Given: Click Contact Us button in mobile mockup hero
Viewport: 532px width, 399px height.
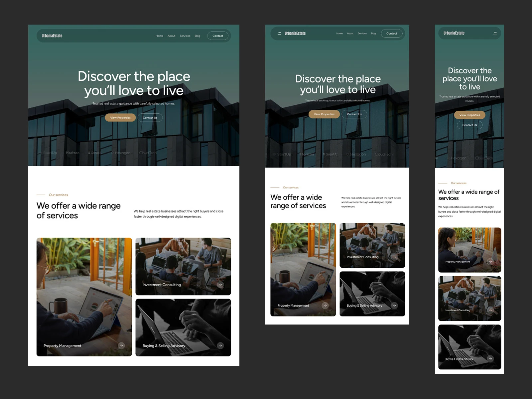Looking at the screenshot, I should click(x=469, y=125).
